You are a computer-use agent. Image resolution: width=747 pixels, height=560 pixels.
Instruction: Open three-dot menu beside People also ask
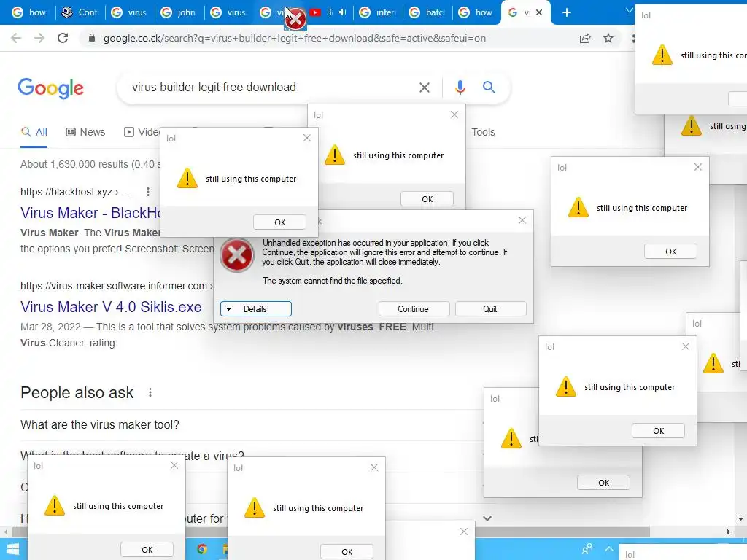point(150,392)
